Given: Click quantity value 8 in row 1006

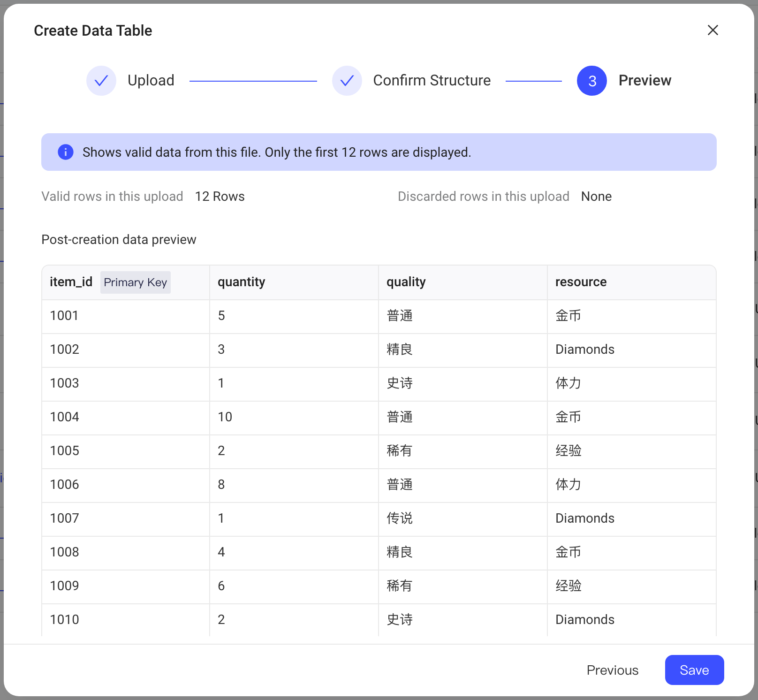Looking at the screenshot, I should [294, 486].
